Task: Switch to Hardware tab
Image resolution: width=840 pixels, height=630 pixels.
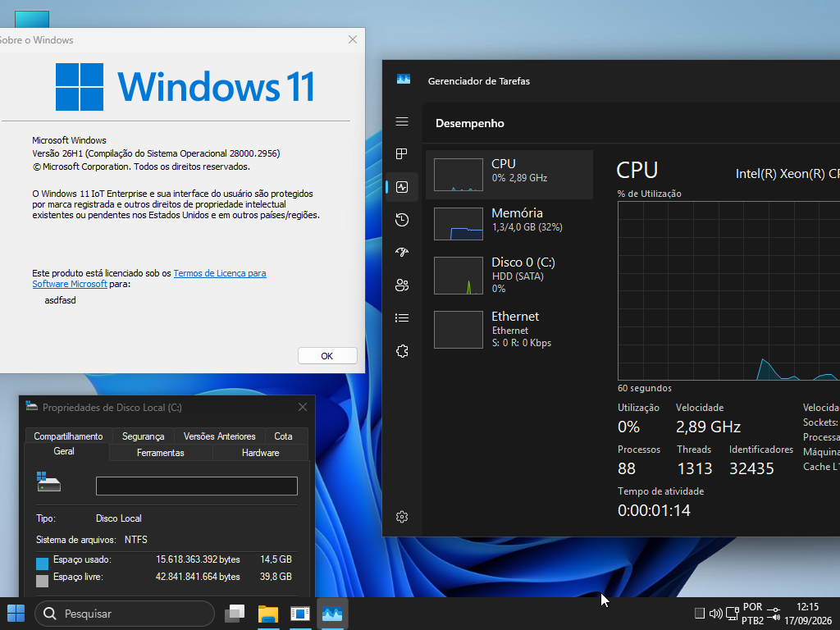Action: 260,453
